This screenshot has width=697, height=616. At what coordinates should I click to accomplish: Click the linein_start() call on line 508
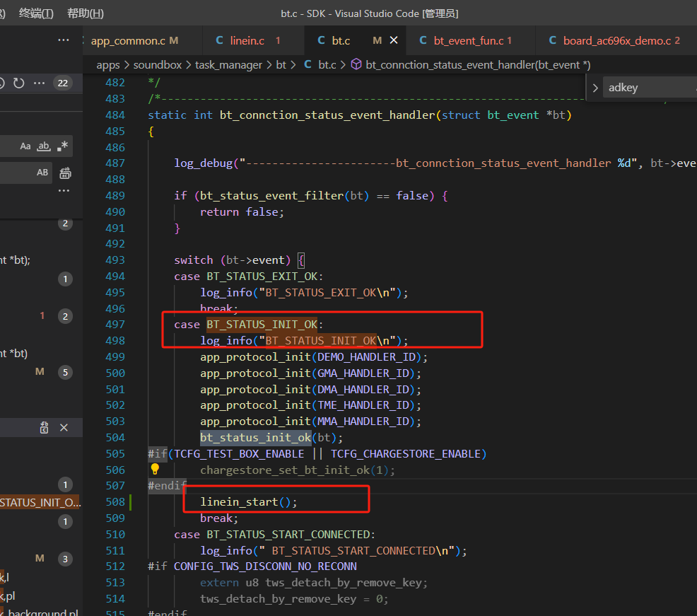(x=249, y=502)
